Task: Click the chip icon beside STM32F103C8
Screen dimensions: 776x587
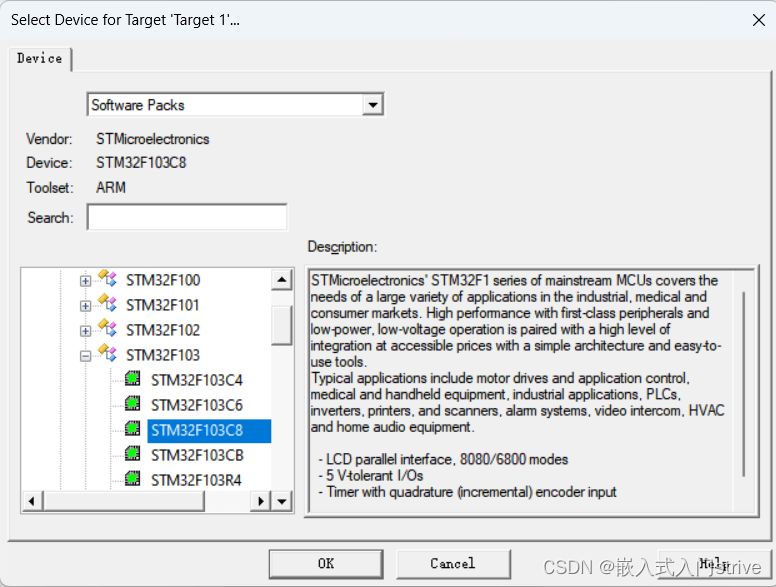Action: pyautogui.click(x=132, y=429)
